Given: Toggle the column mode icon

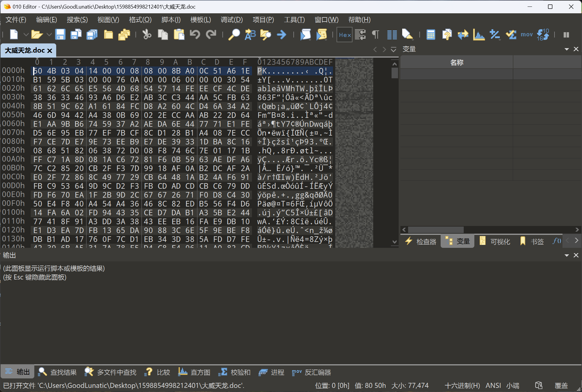Looking at the screenshot, I should pos(392,35).
